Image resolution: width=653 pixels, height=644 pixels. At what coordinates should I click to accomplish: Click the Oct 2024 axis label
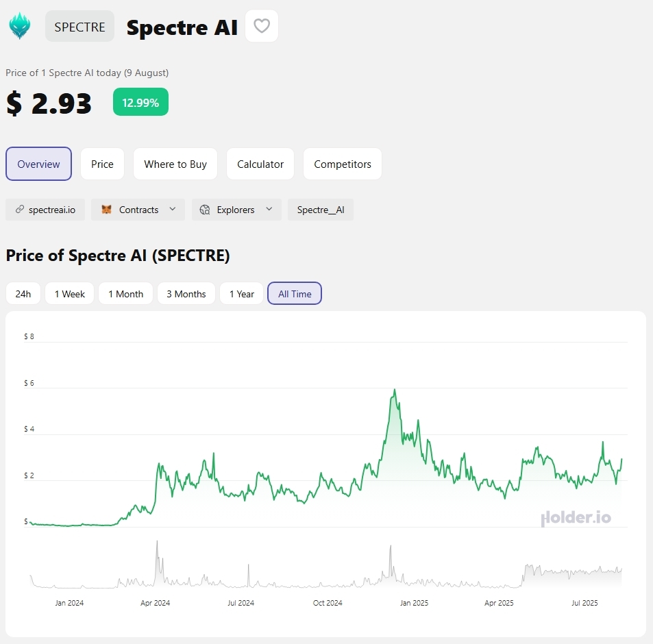tap(328, 603)
